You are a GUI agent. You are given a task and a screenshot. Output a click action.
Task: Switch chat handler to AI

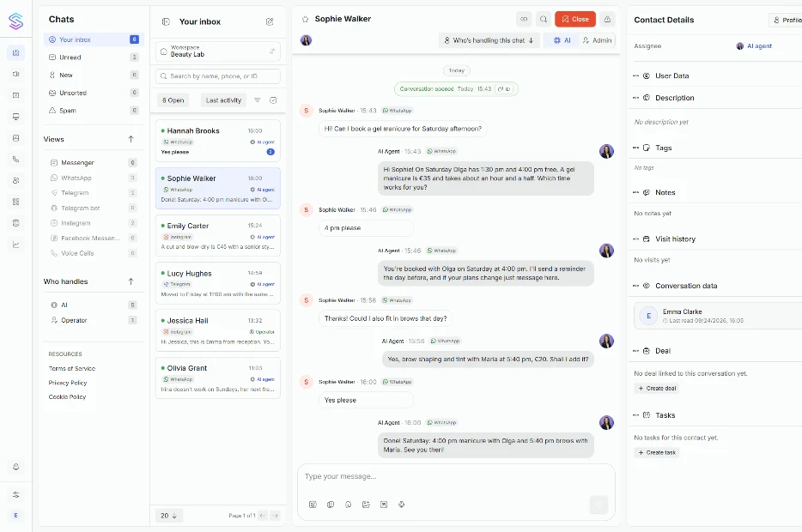(562, 40)
